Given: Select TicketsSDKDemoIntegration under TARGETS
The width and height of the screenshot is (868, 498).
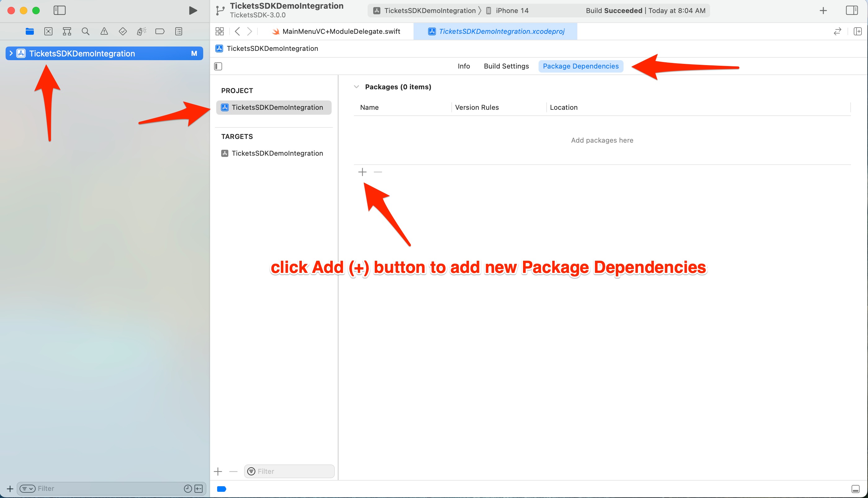Looking at the screenshot, I should pyautogui.click(x=277, y=153).
